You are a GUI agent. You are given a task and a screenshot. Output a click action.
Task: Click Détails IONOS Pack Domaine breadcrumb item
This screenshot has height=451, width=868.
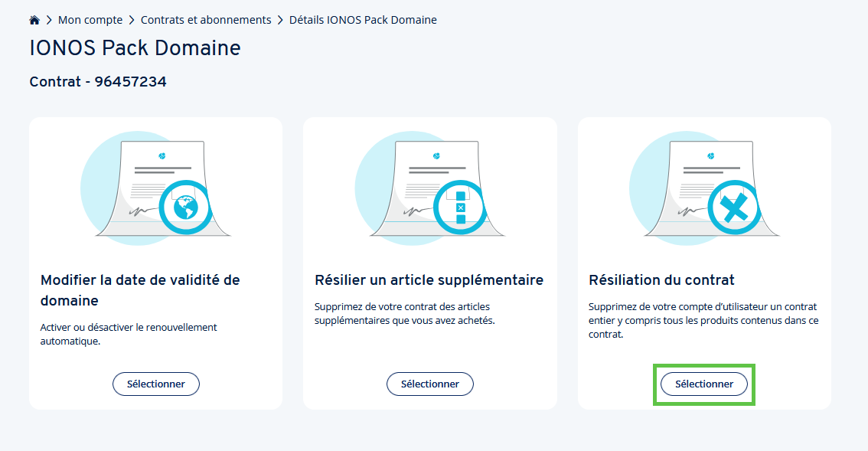tap(363, 20)
